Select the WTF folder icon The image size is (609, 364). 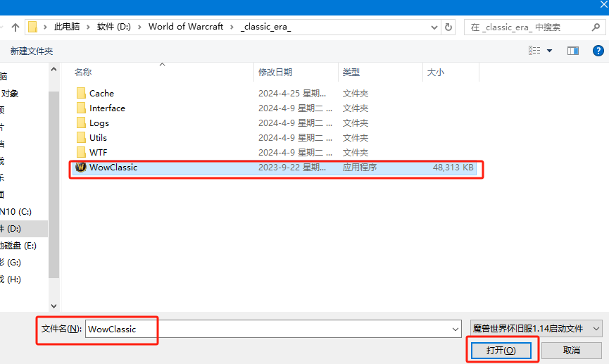(81, 152)
